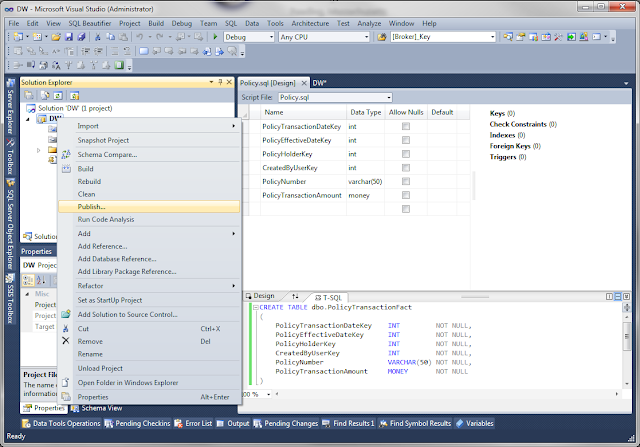Toggle Allow Nulls for CreatedByUserKey
This screenshot has width=640, height=447.
406,168
